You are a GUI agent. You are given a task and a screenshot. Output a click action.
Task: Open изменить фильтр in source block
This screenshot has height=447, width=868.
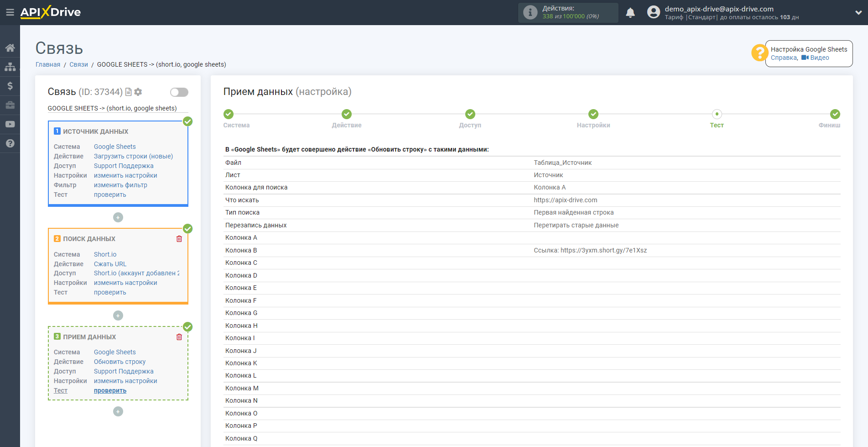[x=120, y=185]
